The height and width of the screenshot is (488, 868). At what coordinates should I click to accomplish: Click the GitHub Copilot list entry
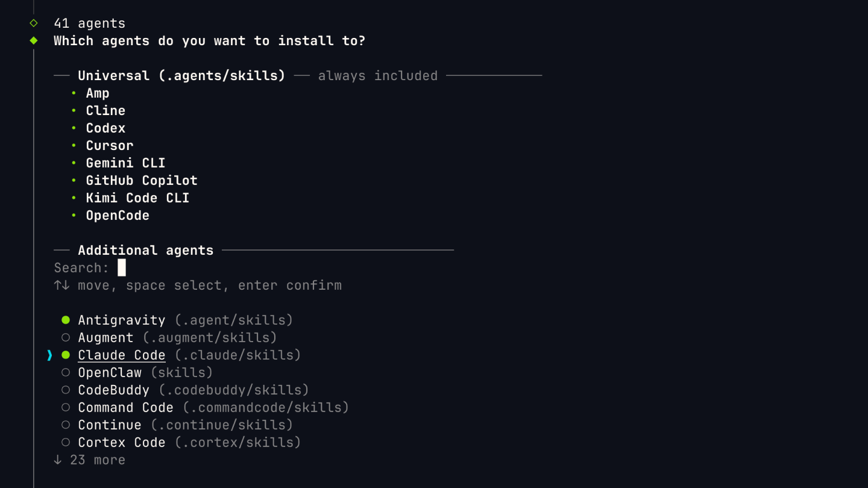click(x=142, y=180)
